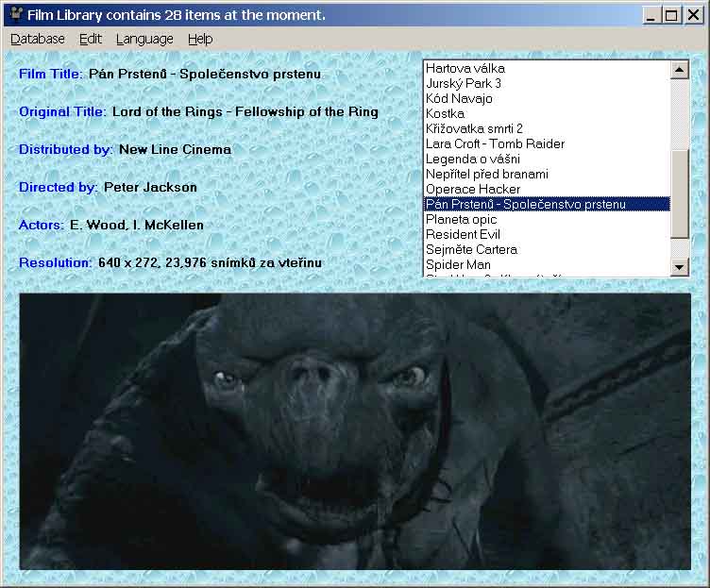
Task: Select Operace Hacker in film list
Action: 472,189
